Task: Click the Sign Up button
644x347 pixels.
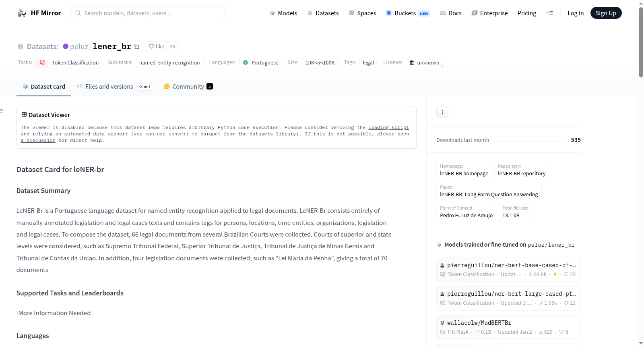Action: [606, 13]
